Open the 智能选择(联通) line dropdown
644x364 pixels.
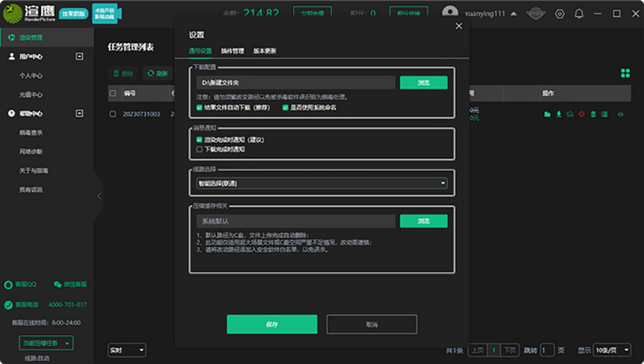(x=321, y=184)
